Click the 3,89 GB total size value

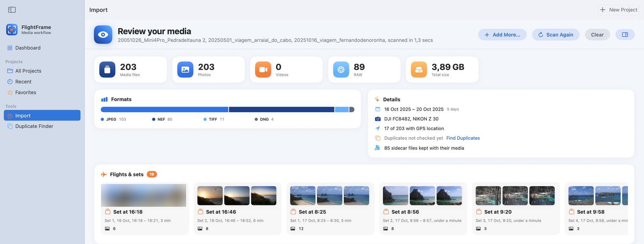[x=448, y=67]
